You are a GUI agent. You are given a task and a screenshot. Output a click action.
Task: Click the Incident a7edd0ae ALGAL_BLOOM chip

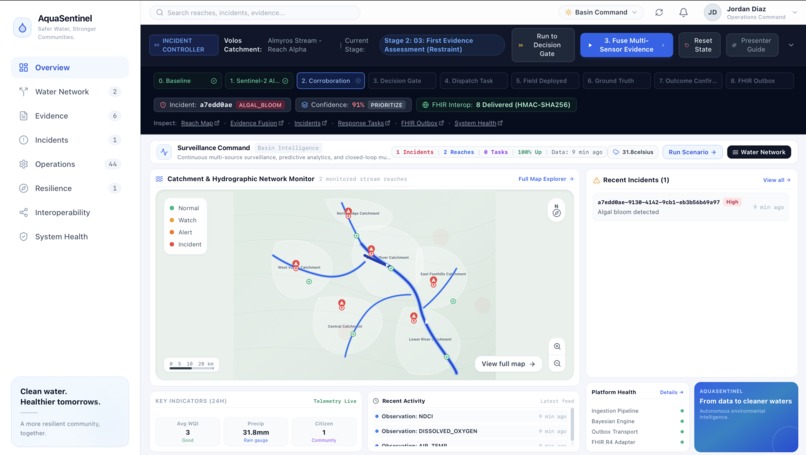pos(222,105)
